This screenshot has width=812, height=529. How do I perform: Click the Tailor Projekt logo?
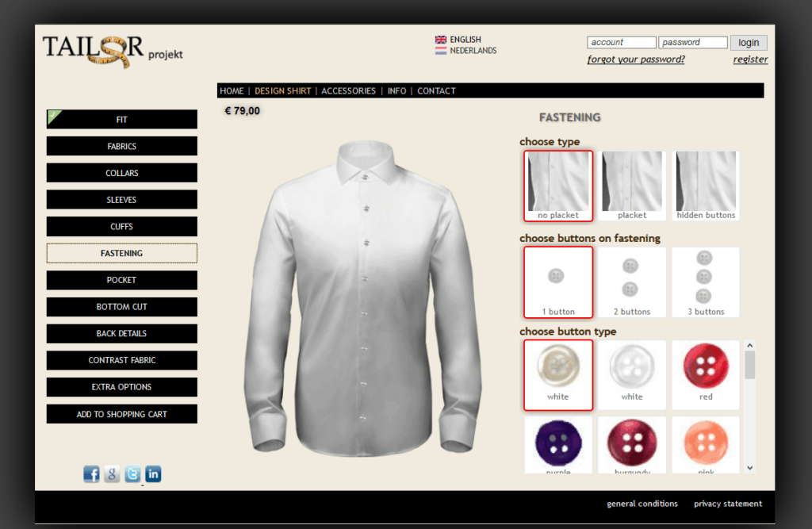[x=112, y=52]
